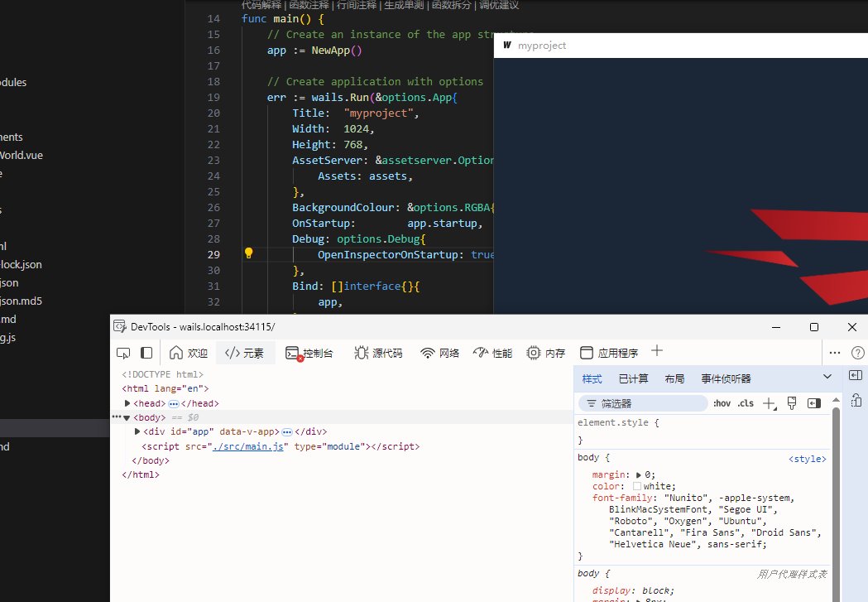Click the copy styles icon in sidebar
This screenshot has width=868, height=602.
coord(856,400)
